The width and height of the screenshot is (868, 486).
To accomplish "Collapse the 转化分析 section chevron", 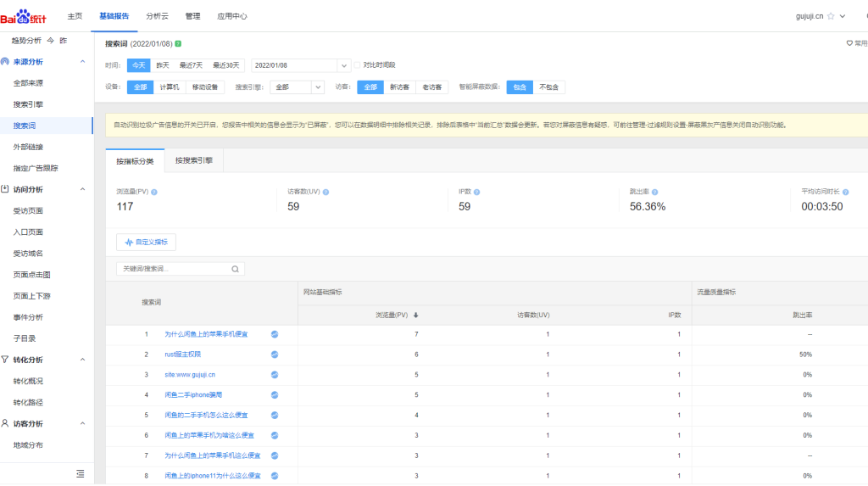I will (x=82, y=360).
